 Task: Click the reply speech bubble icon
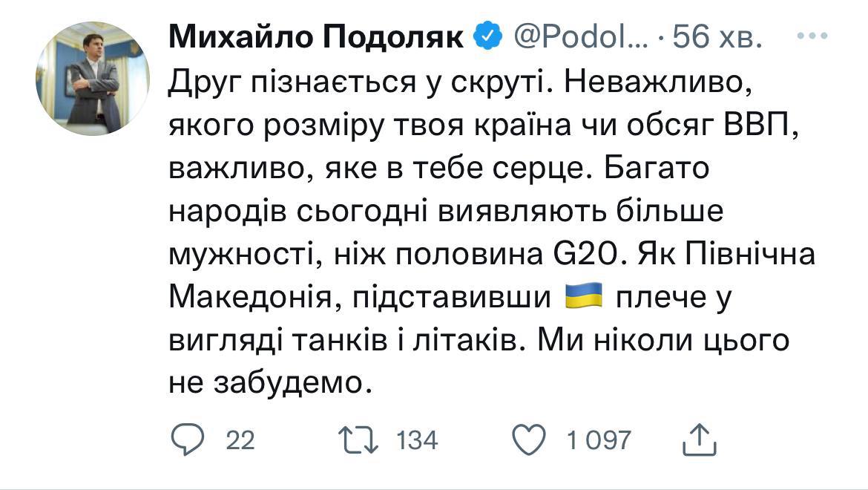pyautogui.click(x=187, y=440)
